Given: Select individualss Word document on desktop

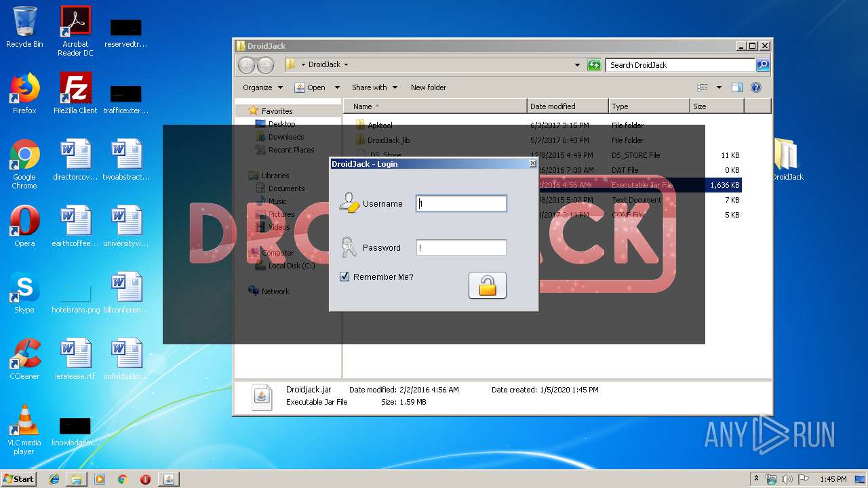Looking at the screenshot, I should (x=126, y=359).
